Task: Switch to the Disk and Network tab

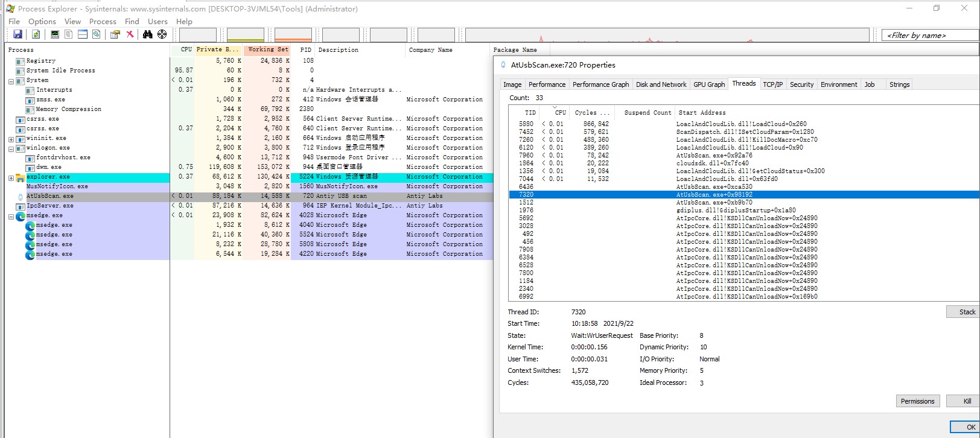Action: [x=661, y=84]
